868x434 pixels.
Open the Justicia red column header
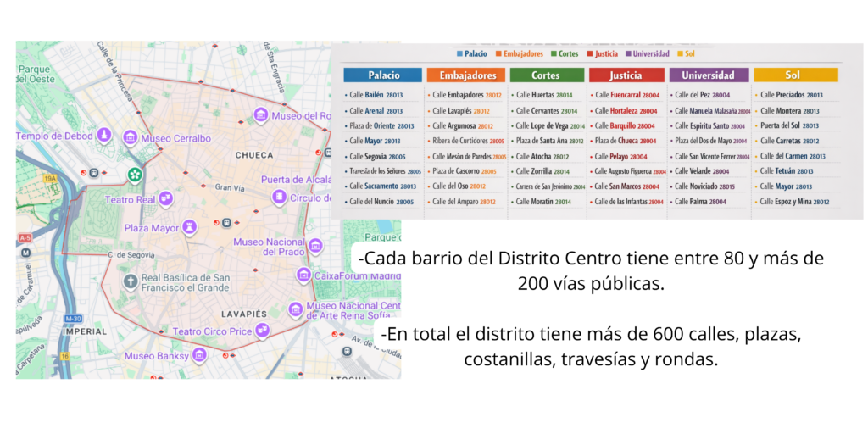coord(627,75)
